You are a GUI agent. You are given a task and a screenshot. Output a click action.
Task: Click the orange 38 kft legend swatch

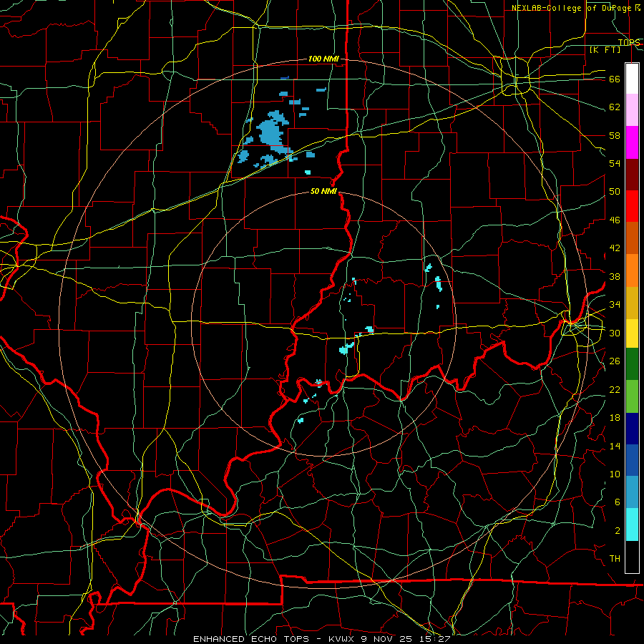pyautogui.click(x=632, y=270)
